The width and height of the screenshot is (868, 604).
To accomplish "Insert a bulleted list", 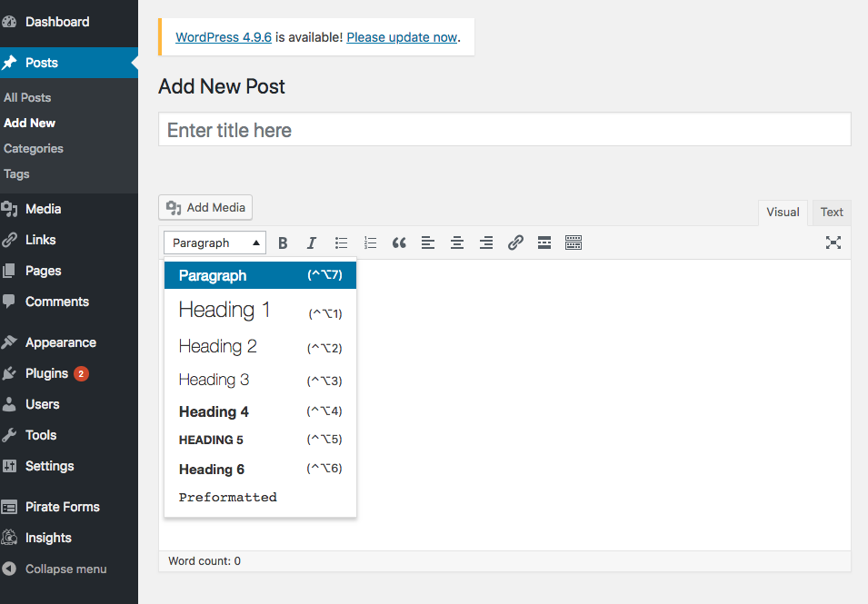I will [x=341, y=243].
